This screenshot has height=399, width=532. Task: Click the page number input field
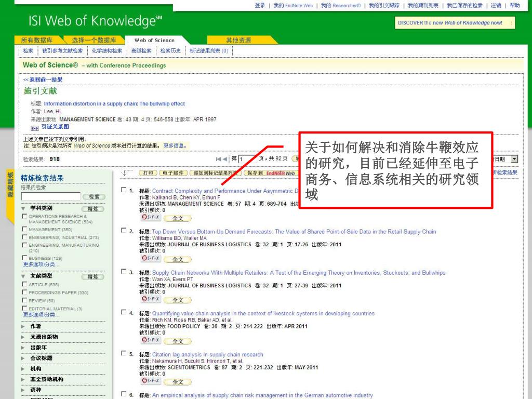[x=247, y=159]
